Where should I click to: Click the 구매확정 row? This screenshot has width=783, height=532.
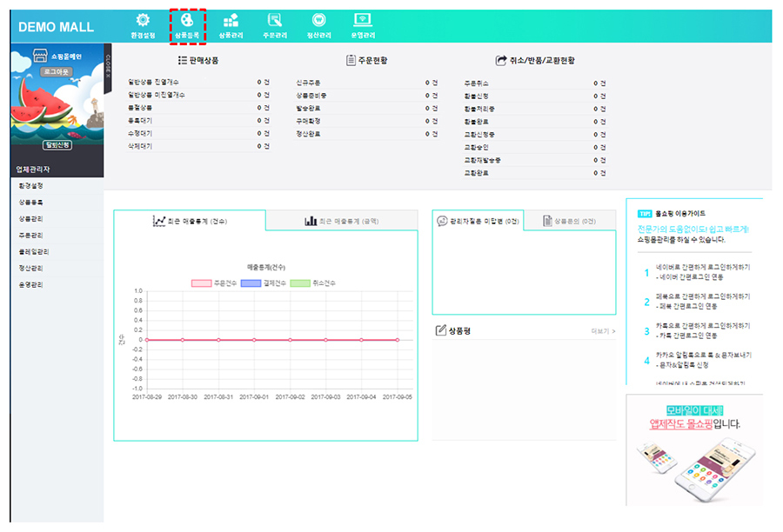click(x=366, y=122)
